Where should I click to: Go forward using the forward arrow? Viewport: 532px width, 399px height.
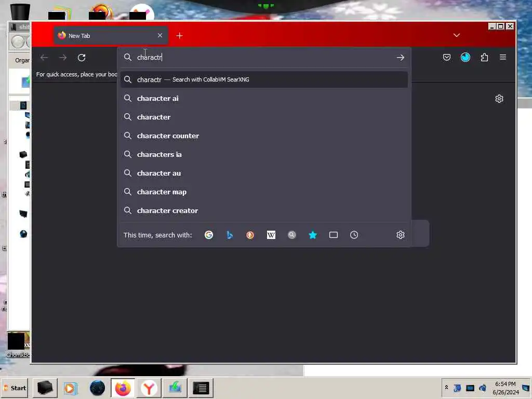coord(63,58)
